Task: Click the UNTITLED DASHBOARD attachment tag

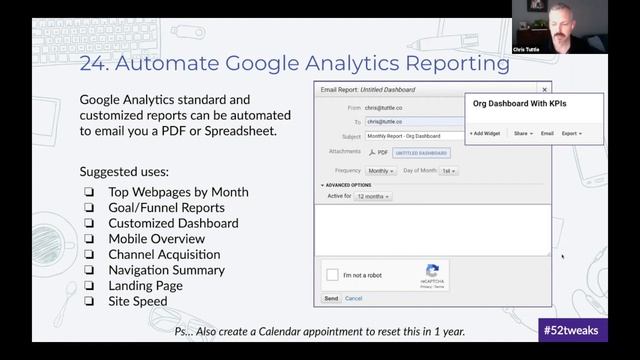Action: 421,153
